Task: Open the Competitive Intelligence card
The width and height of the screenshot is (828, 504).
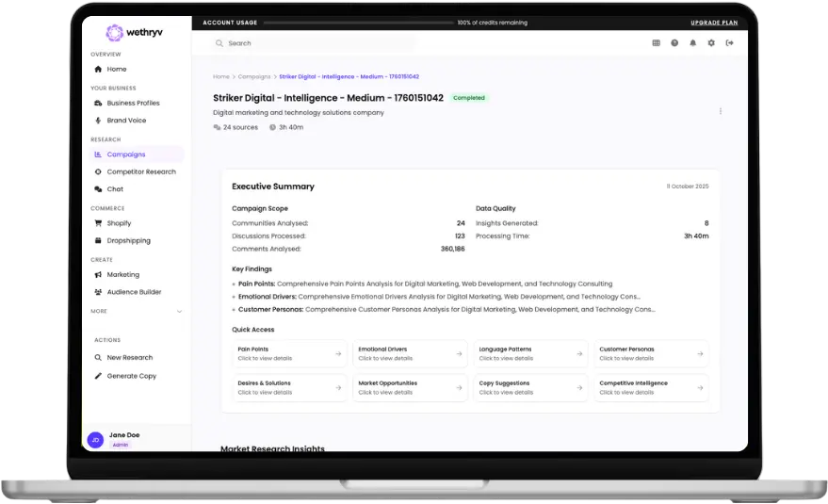Action: coord(651,388)
